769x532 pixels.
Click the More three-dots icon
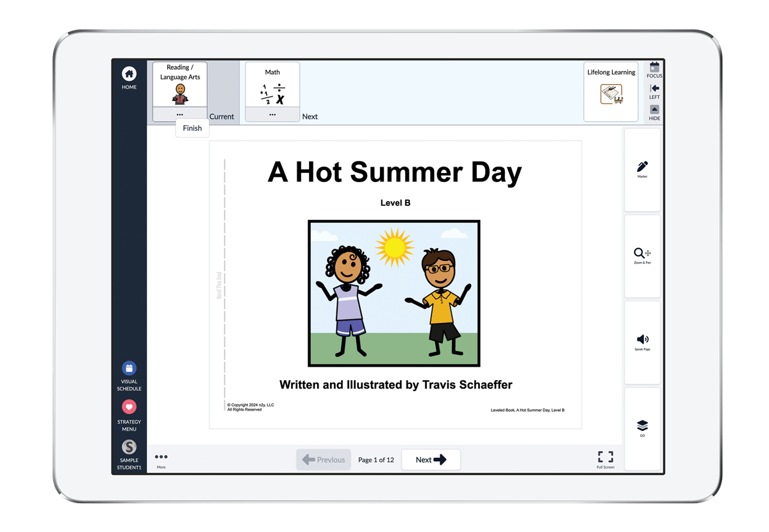tap(161, 460)
